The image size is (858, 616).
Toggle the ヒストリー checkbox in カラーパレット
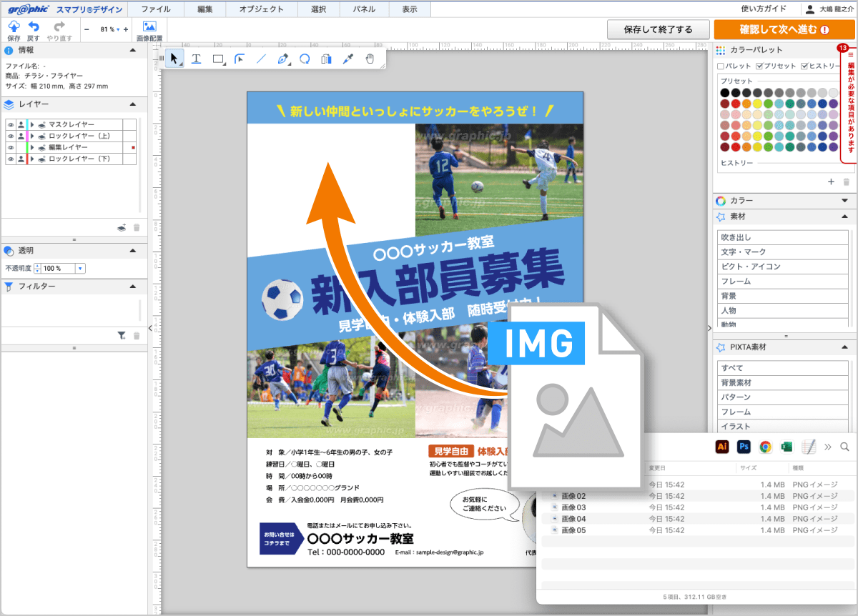coord(804,65)
